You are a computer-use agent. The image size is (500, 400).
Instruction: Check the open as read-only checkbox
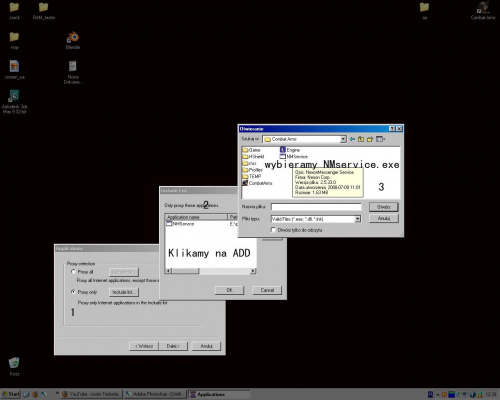[273, 230]
